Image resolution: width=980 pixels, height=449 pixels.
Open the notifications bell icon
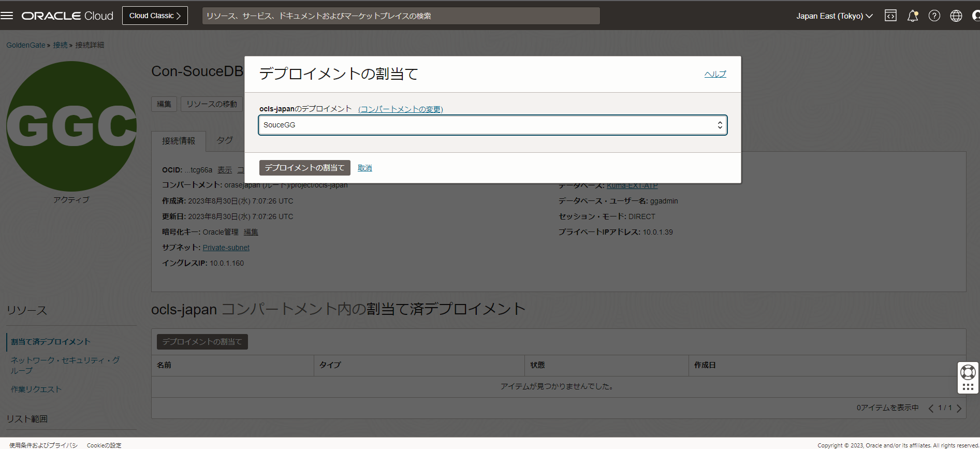point(913,16)
